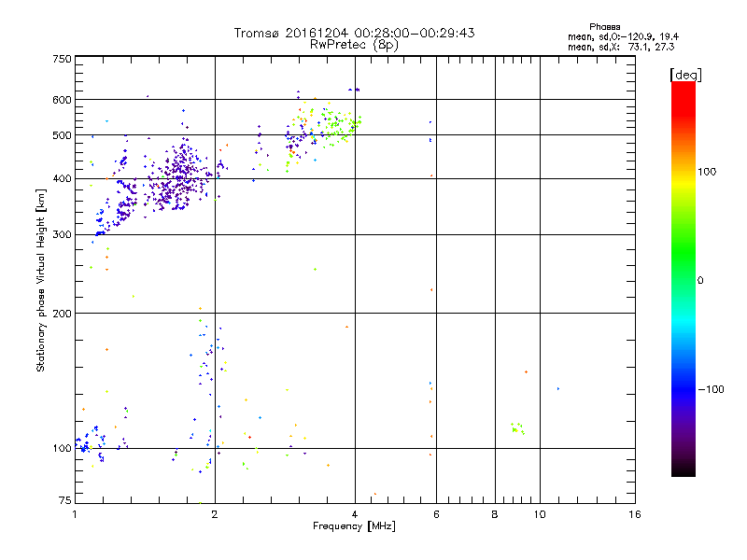Click the '100' label on the color bar
The image size is (747, 560).
click(x=707, y=172)
